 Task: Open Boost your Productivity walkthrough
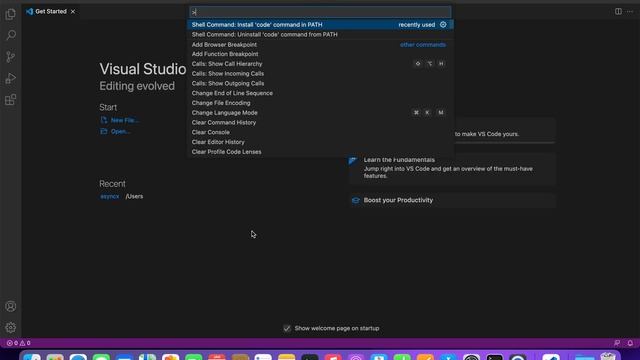click(x=452, y=200)
